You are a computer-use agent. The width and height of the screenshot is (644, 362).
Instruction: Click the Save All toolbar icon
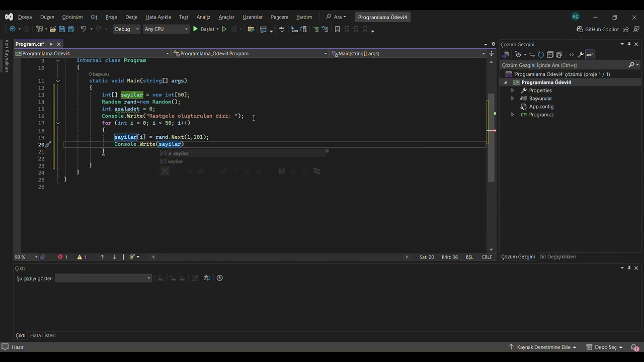[x=71, y=29]
